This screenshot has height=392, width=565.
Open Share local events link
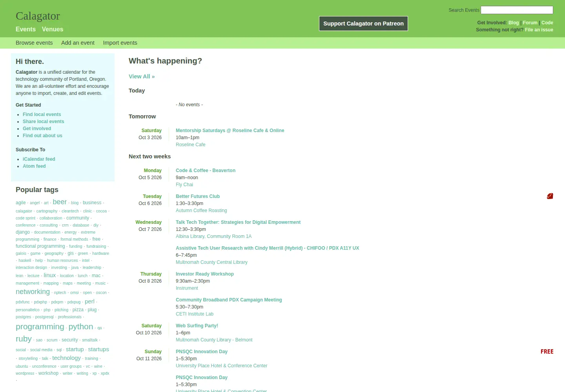[44, 122]
